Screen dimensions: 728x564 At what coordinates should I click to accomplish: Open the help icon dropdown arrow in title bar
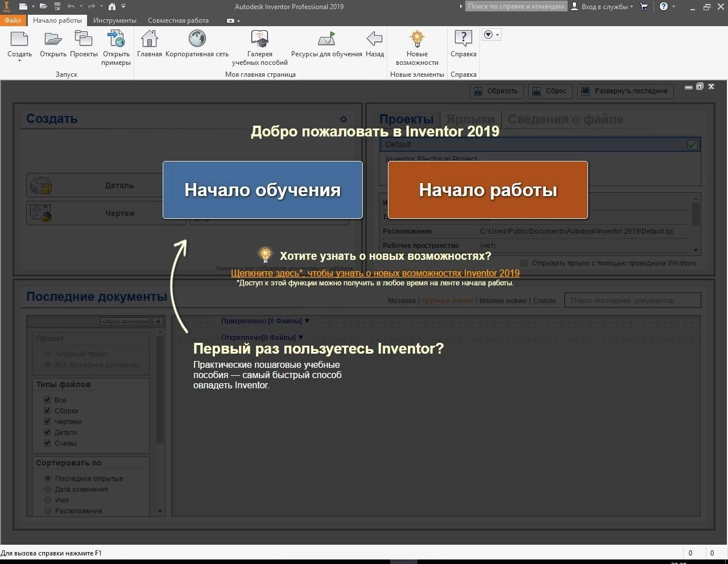point(674,7)
